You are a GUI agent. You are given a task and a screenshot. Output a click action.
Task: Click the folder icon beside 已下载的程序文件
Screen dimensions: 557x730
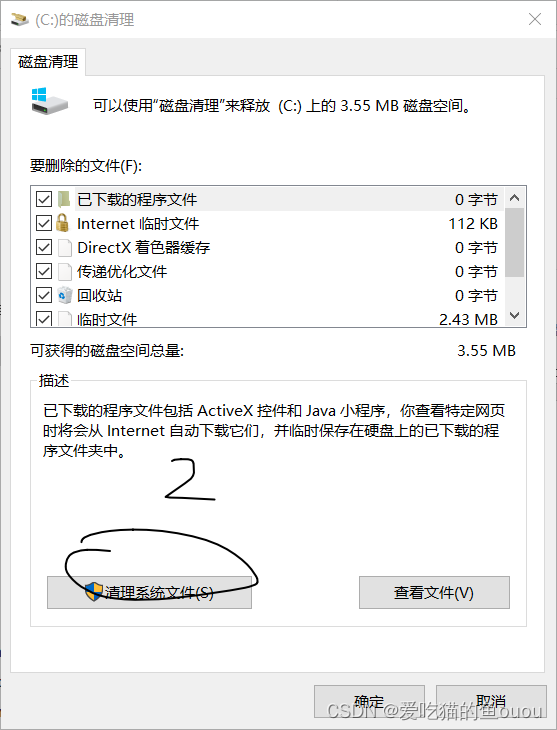pos(64,199)
